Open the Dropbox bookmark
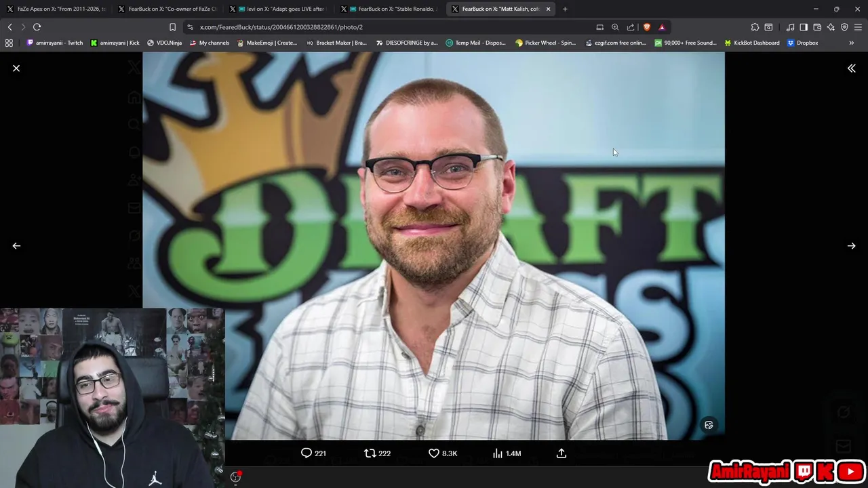Viewport: 868px width, 488px height. coord(802,43)
